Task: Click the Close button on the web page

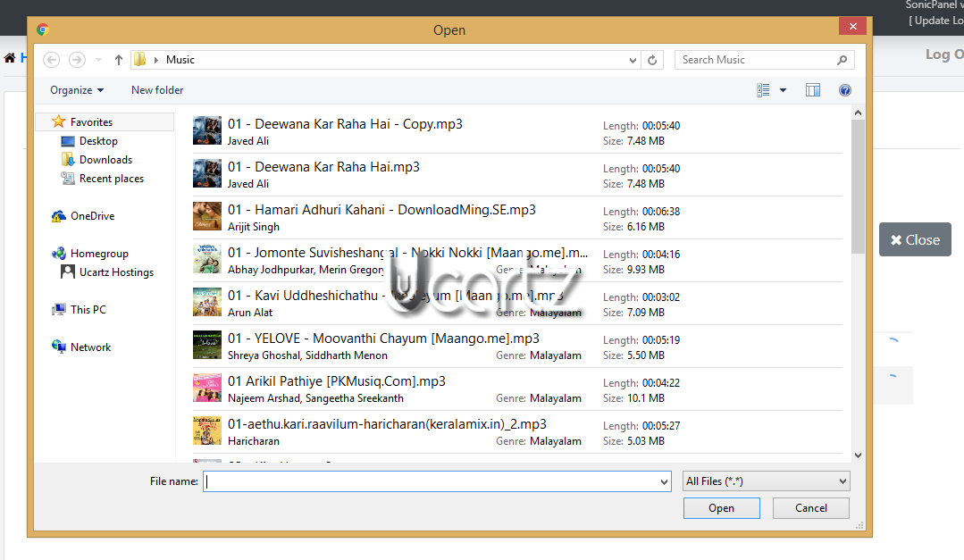Action: (915, 239)
